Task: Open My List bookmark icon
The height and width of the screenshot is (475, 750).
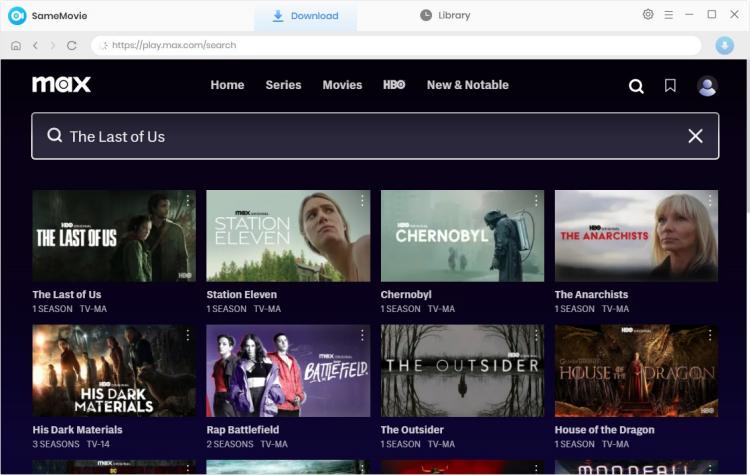Action: [670, 86]
